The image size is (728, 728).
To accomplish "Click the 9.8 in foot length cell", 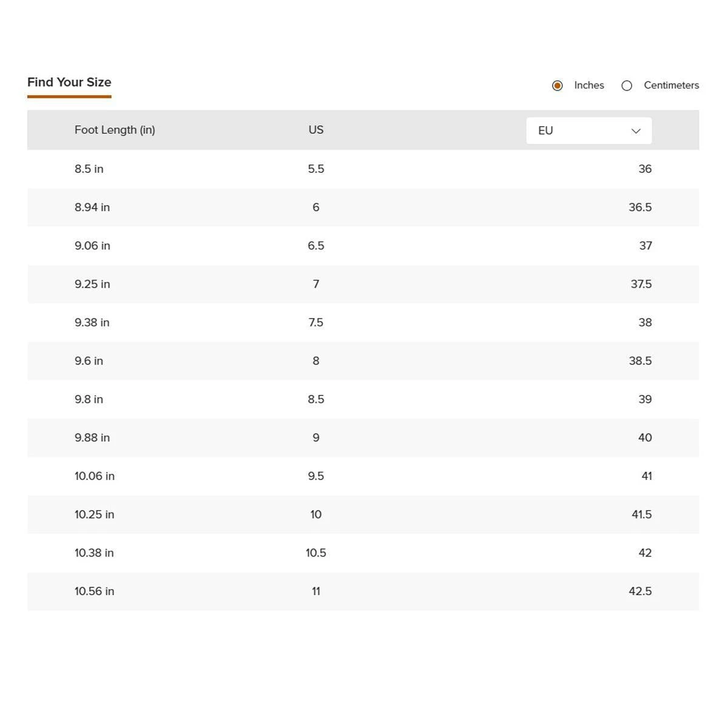I will [x=89, y=399].
